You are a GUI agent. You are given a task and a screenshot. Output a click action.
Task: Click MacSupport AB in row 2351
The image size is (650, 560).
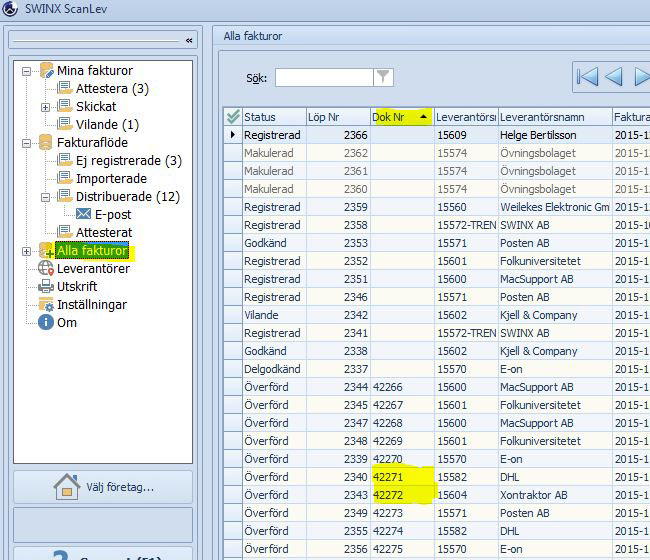[555, 279]
